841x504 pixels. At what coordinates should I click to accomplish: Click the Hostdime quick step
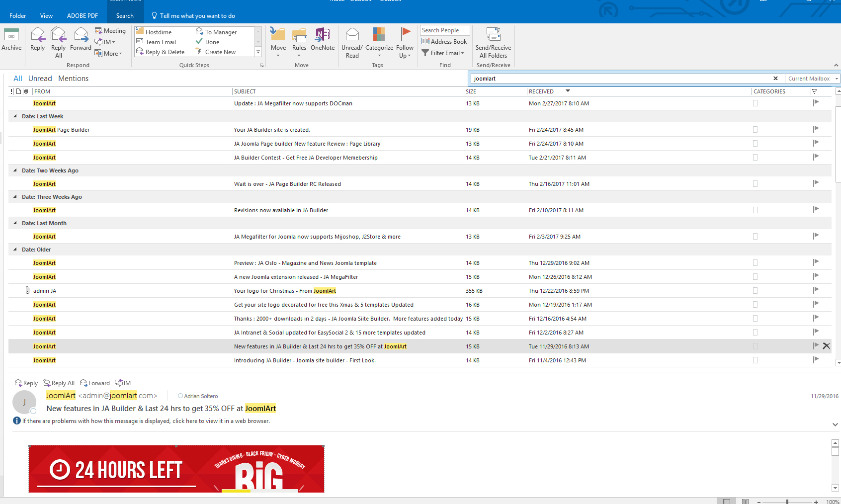click(154, 32)
